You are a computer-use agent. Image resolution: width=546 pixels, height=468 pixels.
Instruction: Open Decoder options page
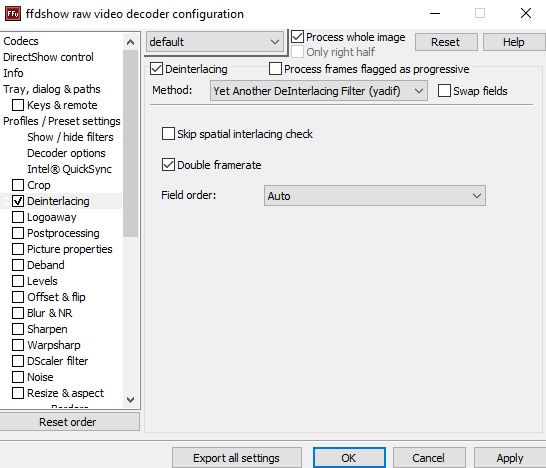click(66, 153)
